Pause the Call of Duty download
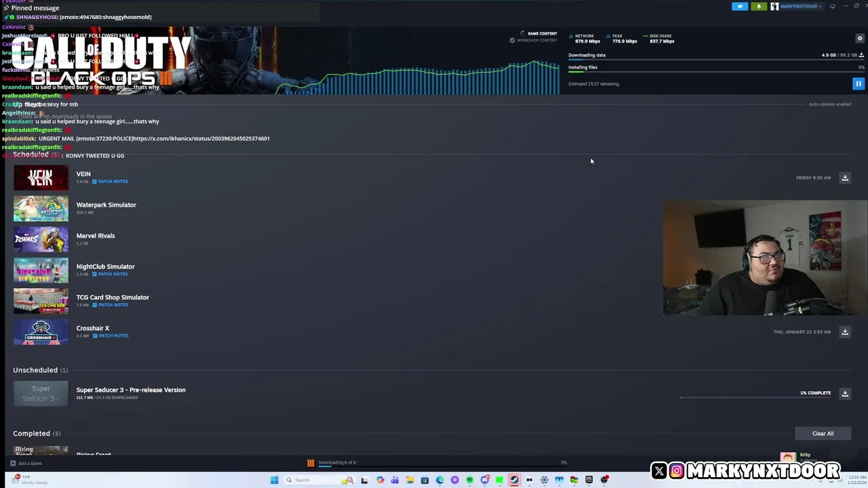 coord(858,84)
